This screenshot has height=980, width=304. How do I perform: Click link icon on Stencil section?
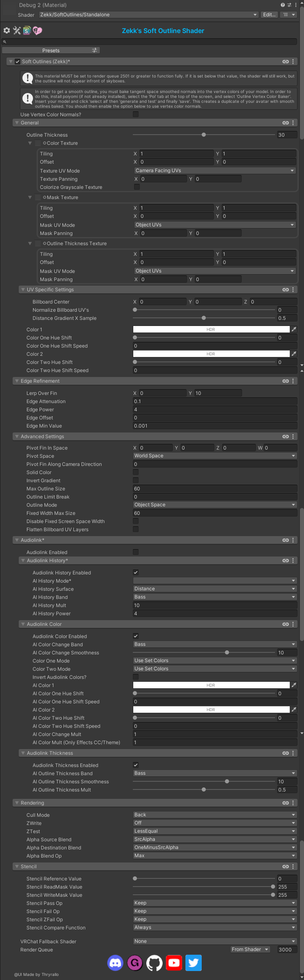point(286,867)
